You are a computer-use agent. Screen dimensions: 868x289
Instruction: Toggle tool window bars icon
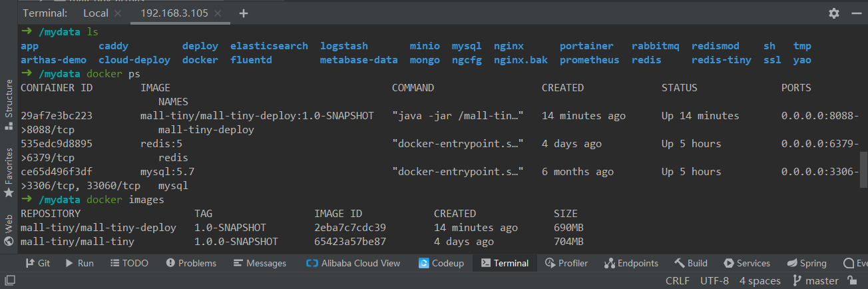9,282
